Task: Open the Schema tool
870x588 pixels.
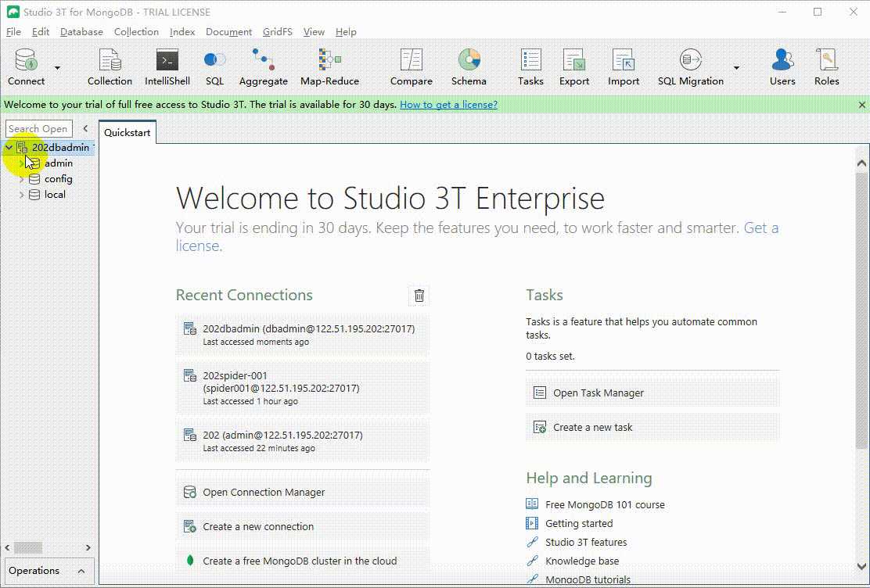Action: pos(469,67)
